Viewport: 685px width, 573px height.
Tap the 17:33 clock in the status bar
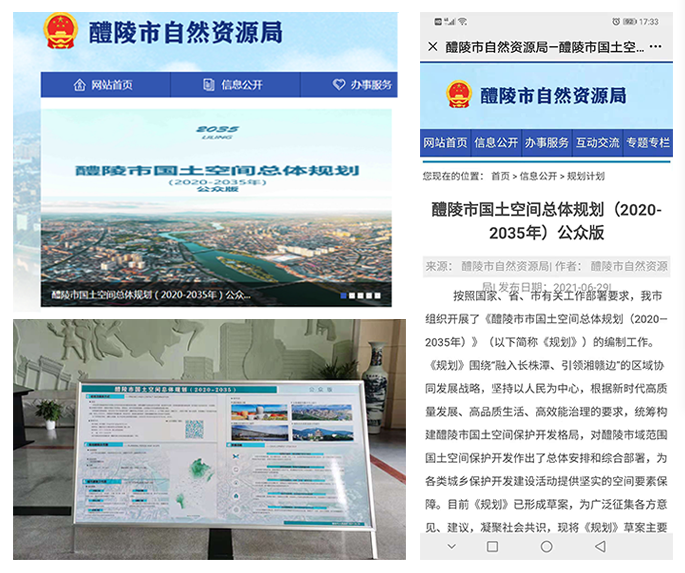click(x=649, y=21)
